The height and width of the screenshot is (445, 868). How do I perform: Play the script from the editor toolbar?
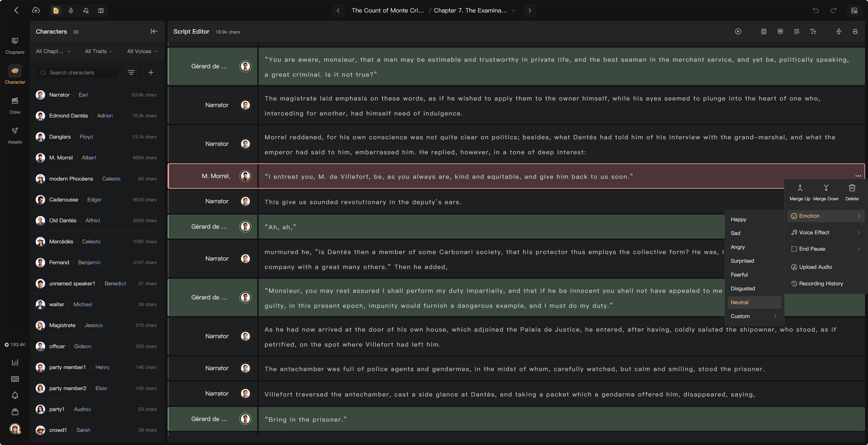(x=738, y=31)
